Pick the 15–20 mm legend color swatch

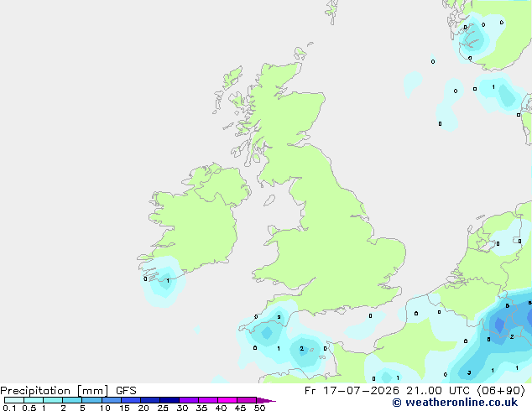pyautogui.click(x=131, y=400)
